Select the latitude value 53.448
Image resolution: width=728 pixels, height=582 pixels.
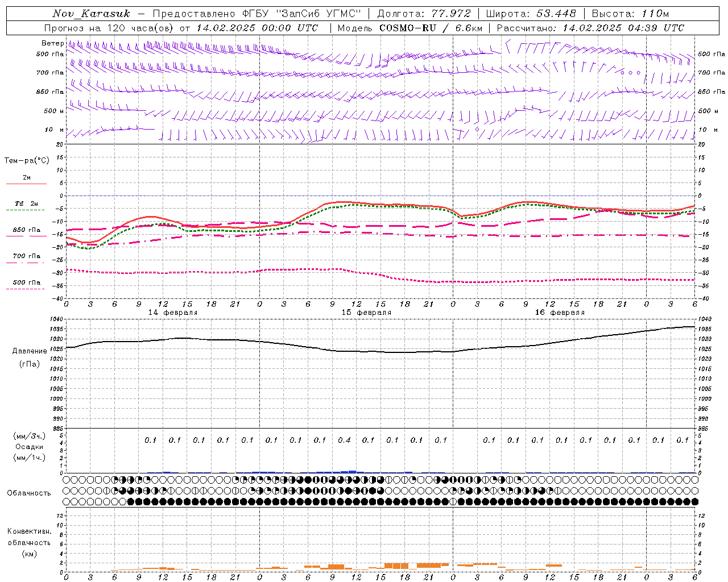pos(556,14)
